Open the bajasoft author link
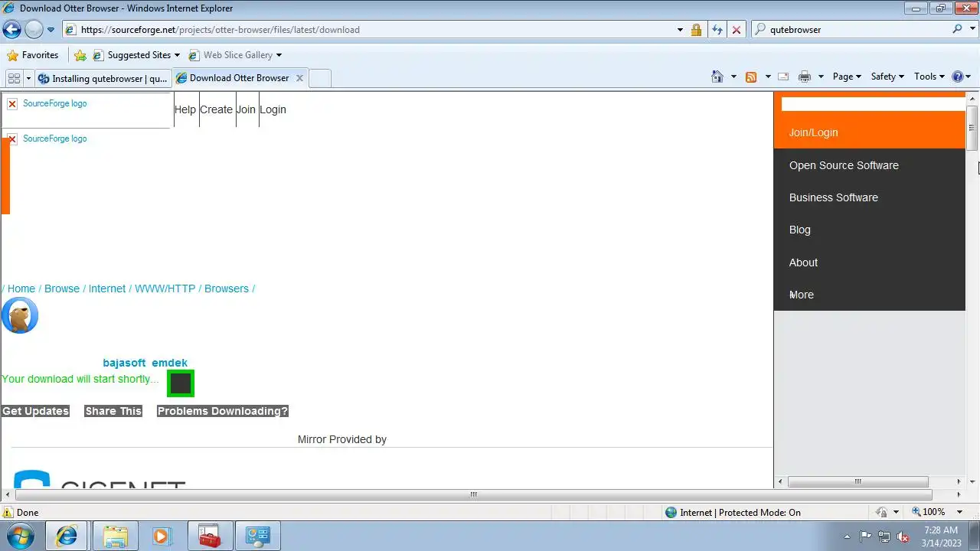The width and height of the screenshot is (980, 551). pyautogui.click(x=124, y=363)
